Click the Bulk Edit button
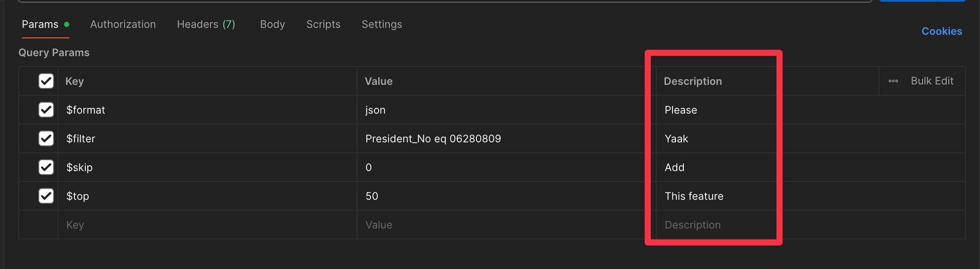 [x=932, y=81]
